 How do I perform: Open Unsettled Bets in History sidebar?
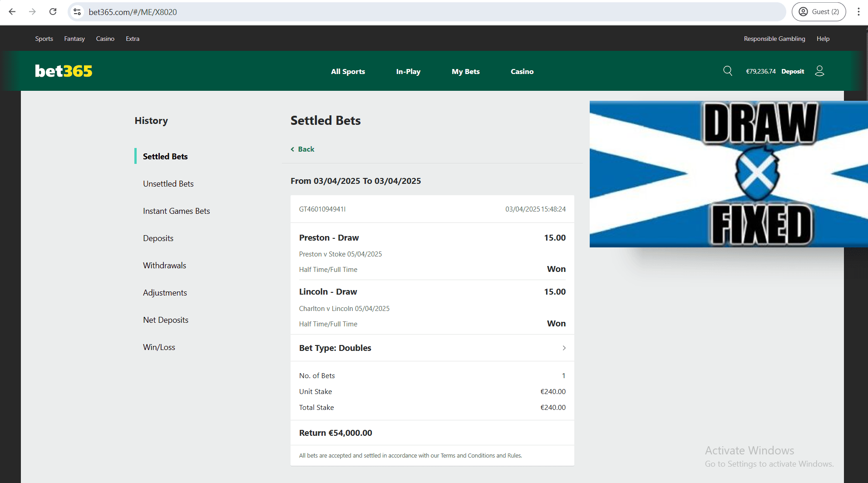click(168, 183)
